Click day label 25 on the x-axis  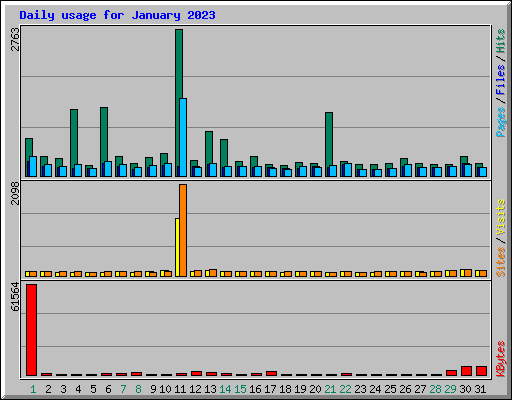[x=390, y=389]
